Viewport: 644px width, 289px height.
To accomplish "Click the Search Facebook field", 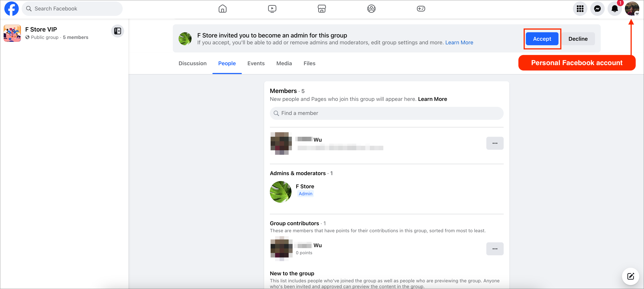I will click(72, 9).
